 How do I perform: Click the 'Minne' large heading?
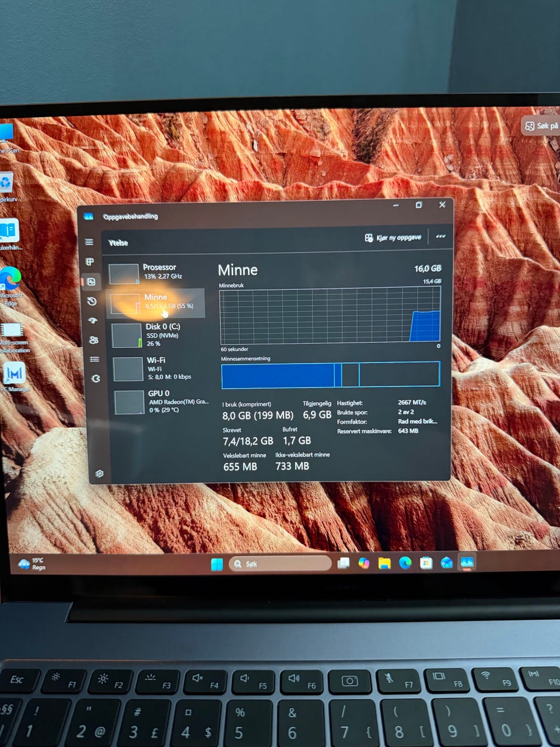pos(237,270)
